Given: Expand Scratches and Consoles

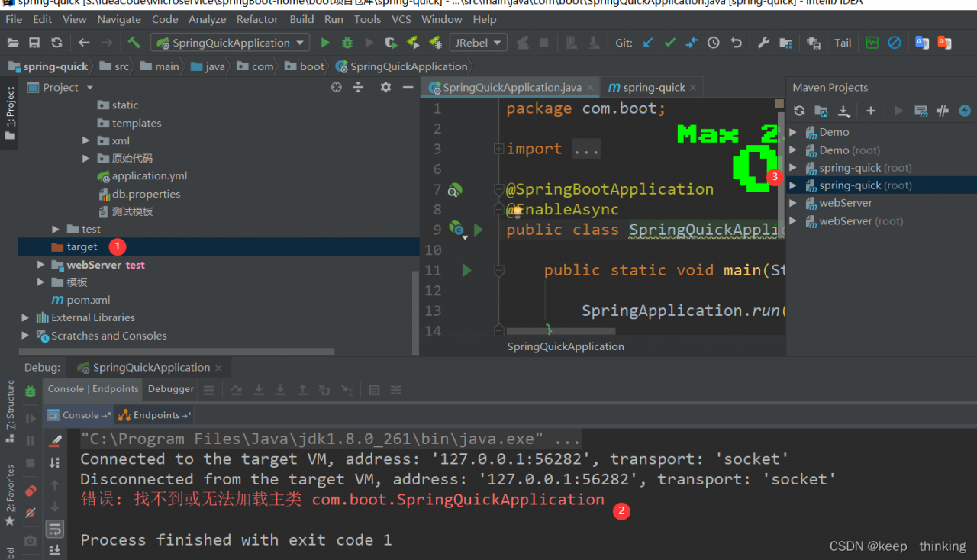Looking at the screenshot, I should [25, 336].
